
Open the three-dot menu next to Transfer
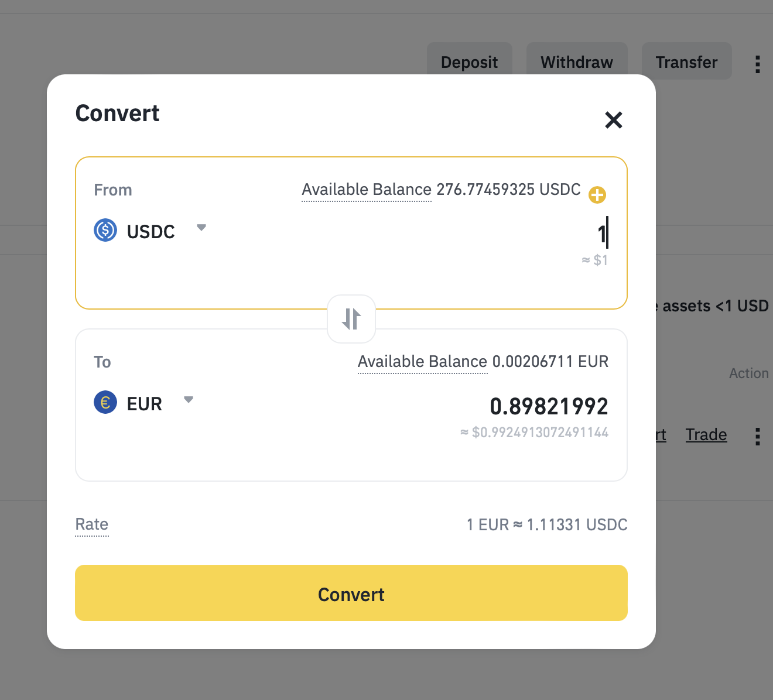point(757,64)
